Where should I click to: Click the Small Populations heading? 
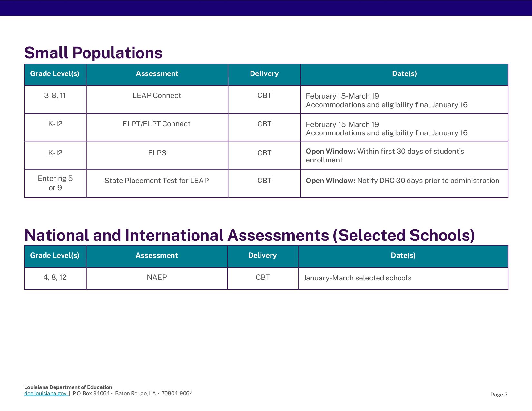pos(93,53)
